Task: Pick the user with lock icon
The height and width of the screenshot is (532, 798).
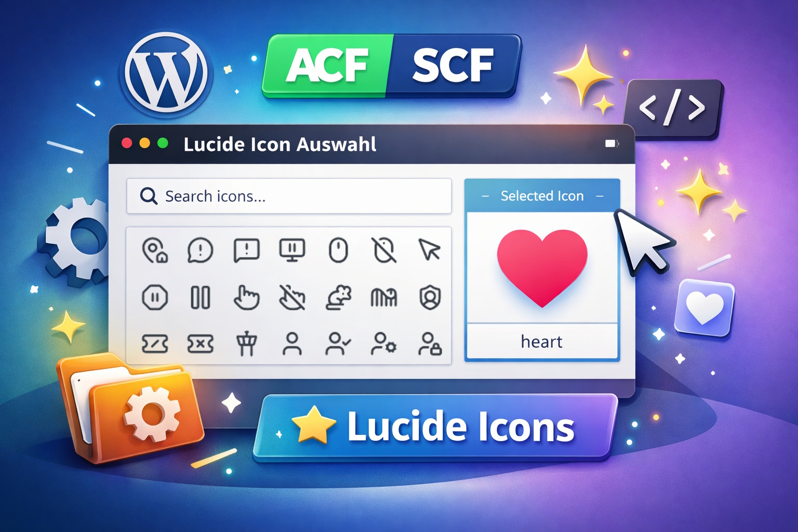Action: [430, 343]
